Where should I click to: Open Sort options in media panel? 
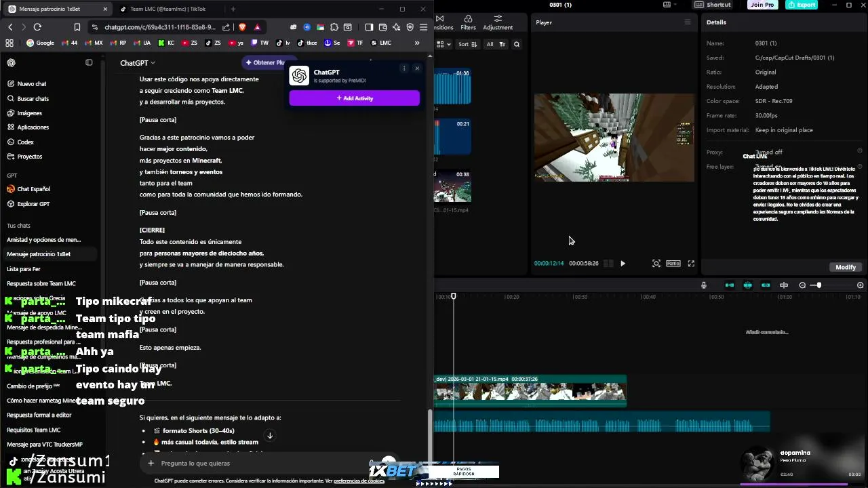pyautogui.click(x=467, y=44)
